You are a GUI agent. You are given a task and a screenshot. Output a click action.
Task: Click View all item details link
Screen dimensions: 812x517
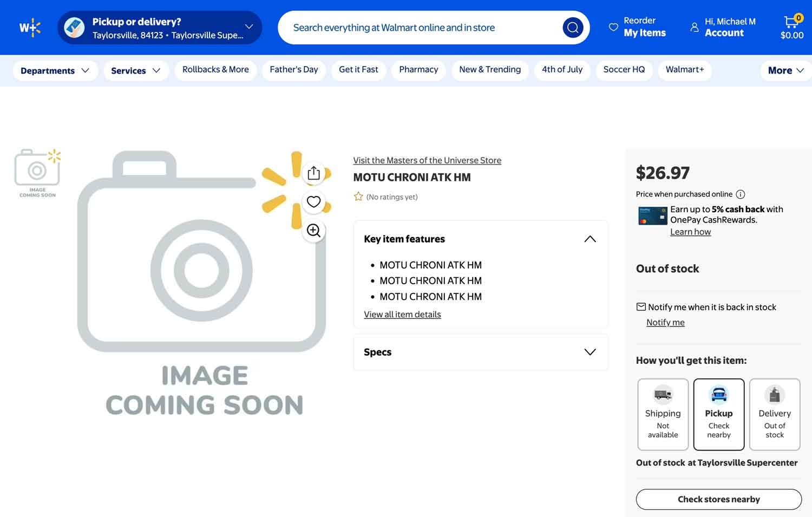point(402,315)
